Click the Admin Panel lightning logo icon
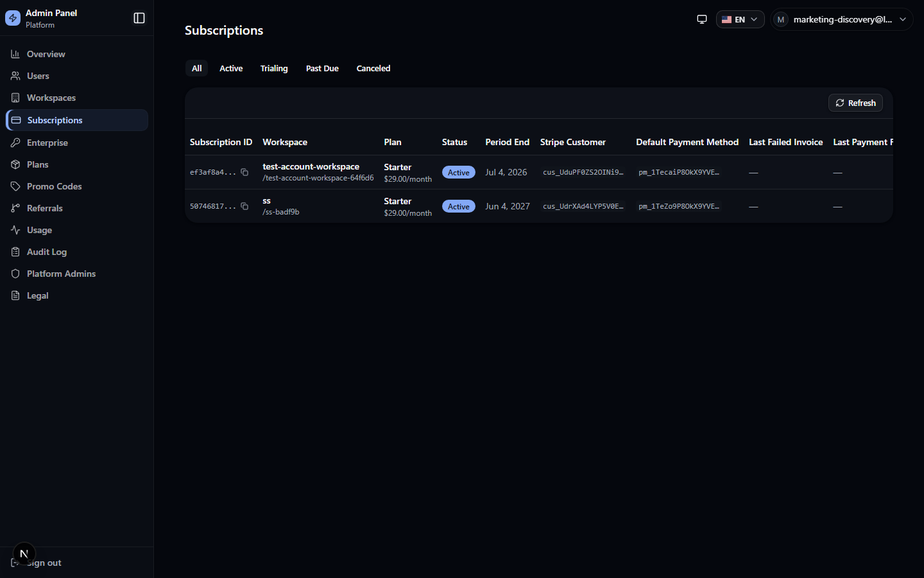This screenshot has width=924, height=578. coord(13,19)
